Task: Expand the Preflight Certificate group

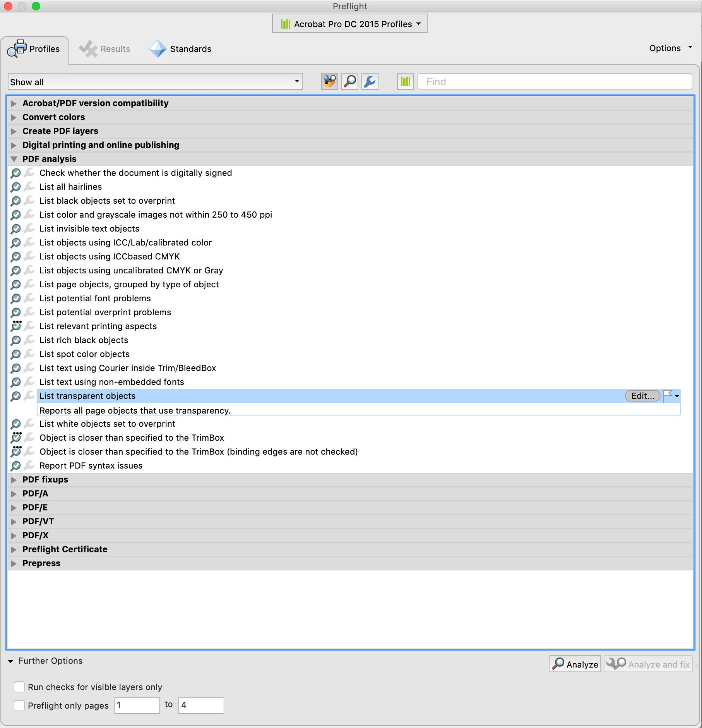Action: coord(14,549)
